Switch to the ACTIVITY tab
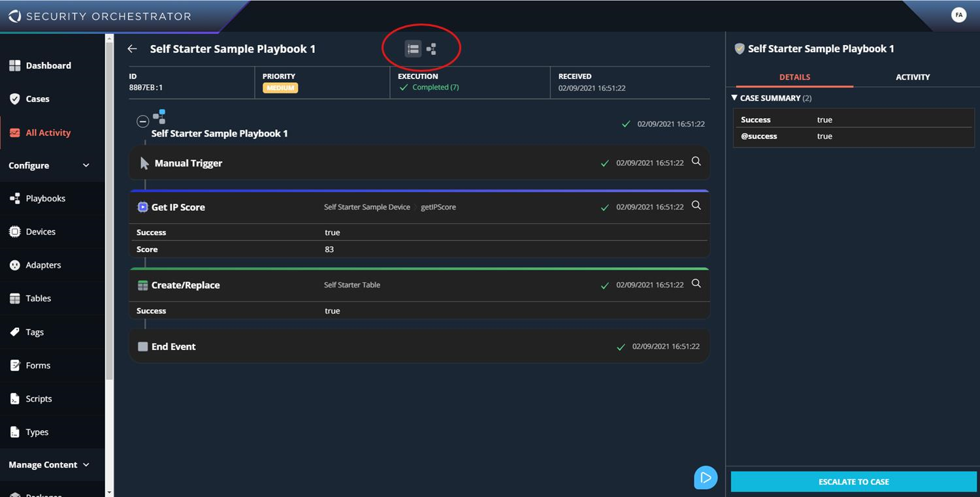 click(913, 77)
